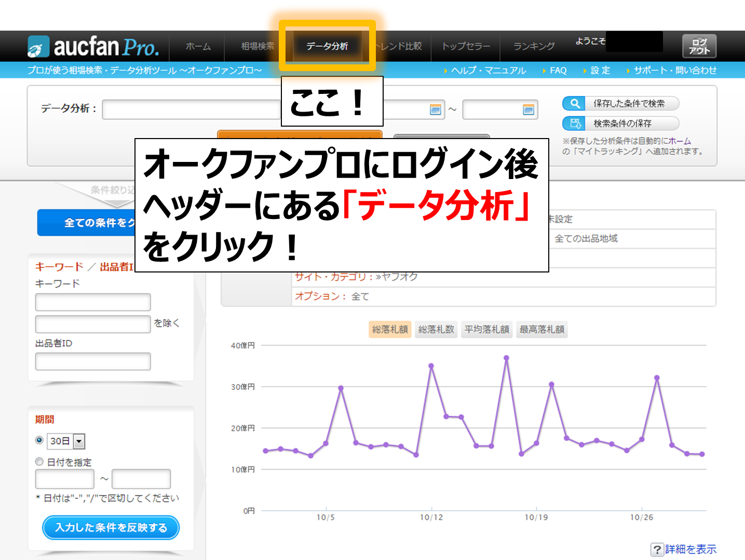Screen dimensions: 745x560
Task: Open the end date calendar picker icon
Action: coord(528,110)
